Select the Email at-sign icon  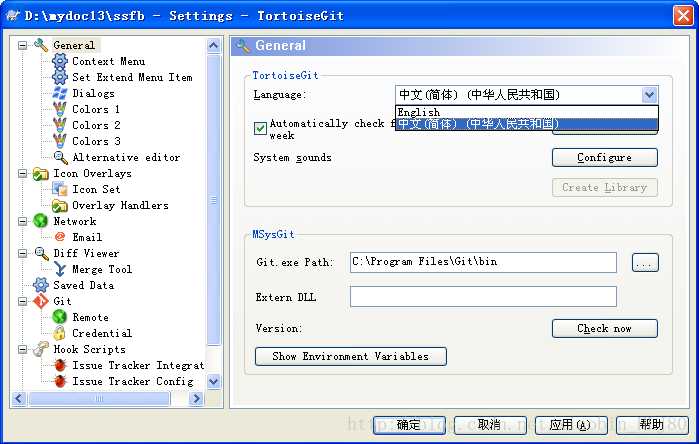tap(60, 237)
